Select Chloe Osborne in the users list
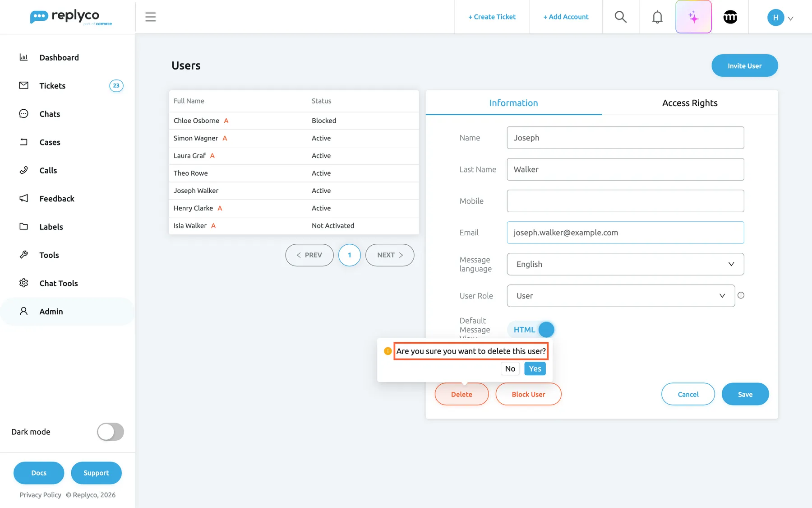This screenshot has height=508, width=812. tap(294, 121)
